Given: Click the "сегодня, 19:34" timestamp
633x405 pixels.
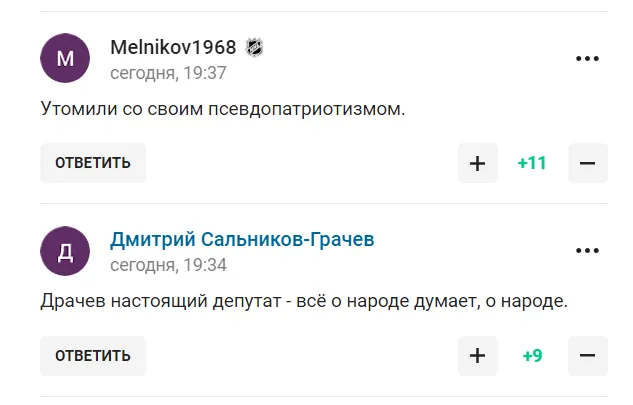Looking at the screenshot, I should tap(168, 265).
